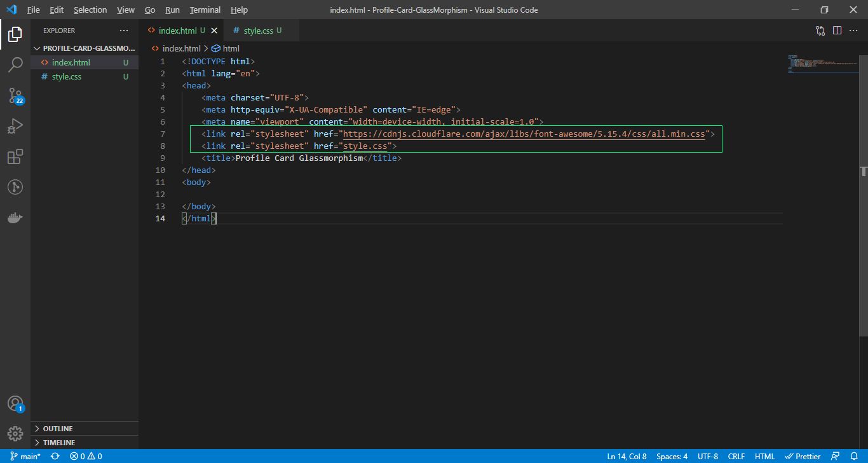Open the Docker view icon
The height and width of the screenshot is (463, 868).
pyautogui.click(x=15, y=218)
